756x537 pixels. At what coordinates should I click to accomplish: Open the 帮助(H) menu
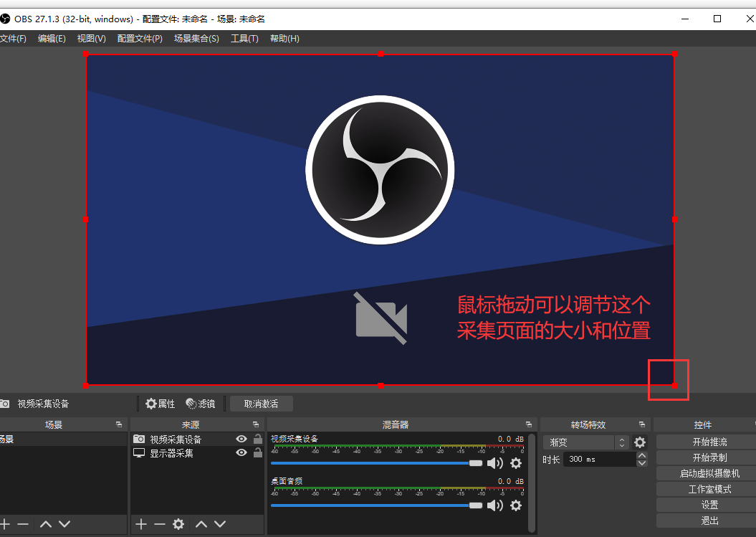click(284, 39)
